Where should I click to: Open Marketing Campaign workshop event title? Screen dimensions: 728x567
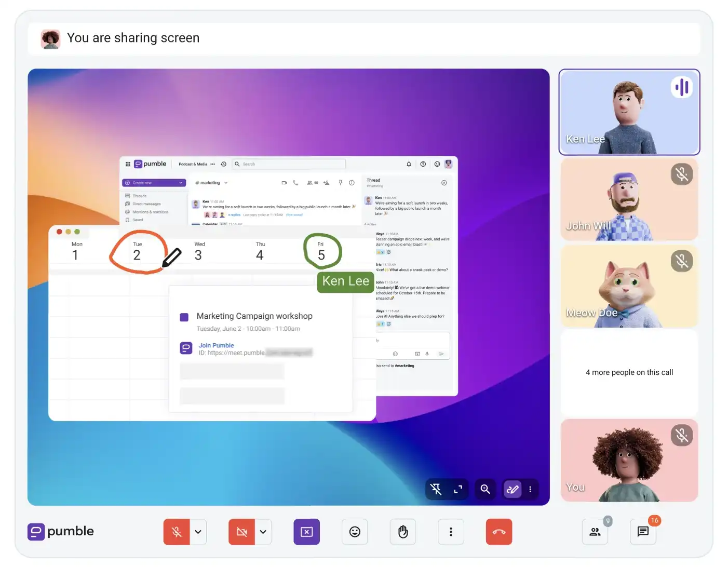[x=254, y=316]
